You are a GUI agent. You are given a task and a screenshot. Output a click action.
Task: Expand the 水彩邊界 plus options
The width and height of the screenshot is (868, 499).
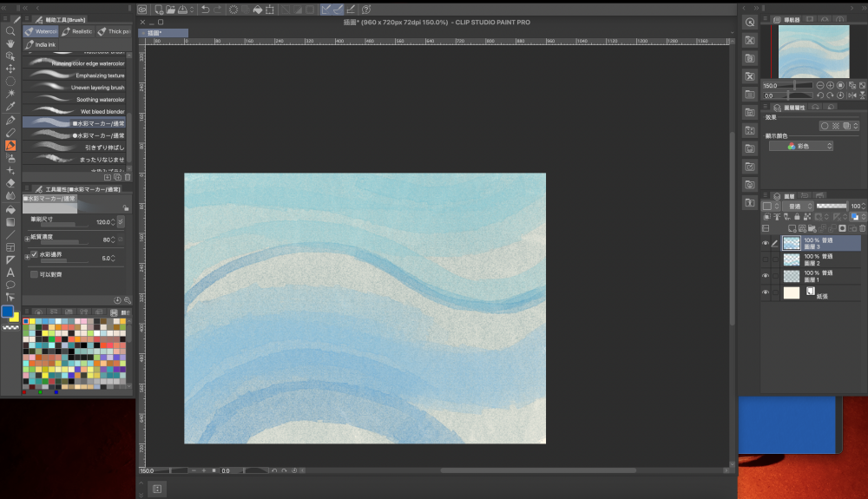click(x=27, y=257)
